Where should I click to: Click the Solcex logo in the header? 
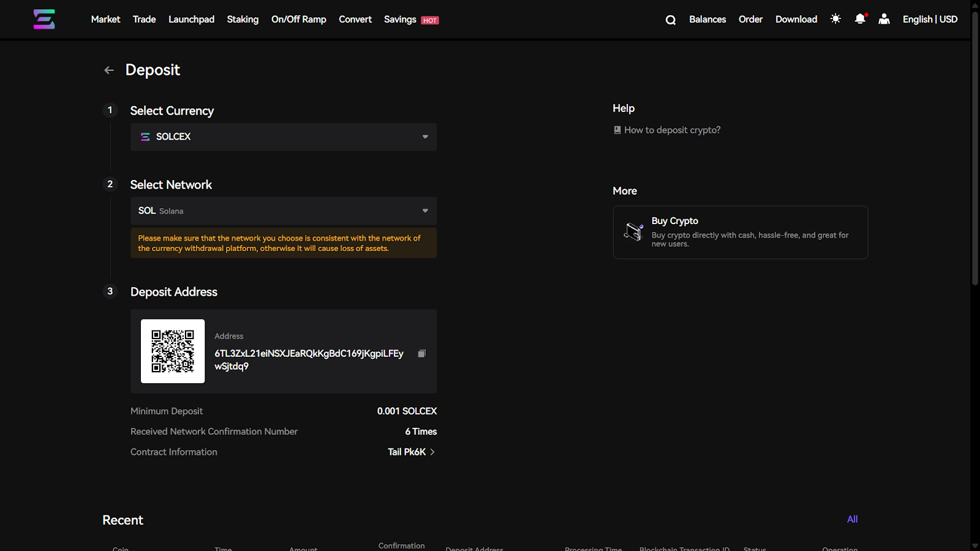[x=44, y=20]
